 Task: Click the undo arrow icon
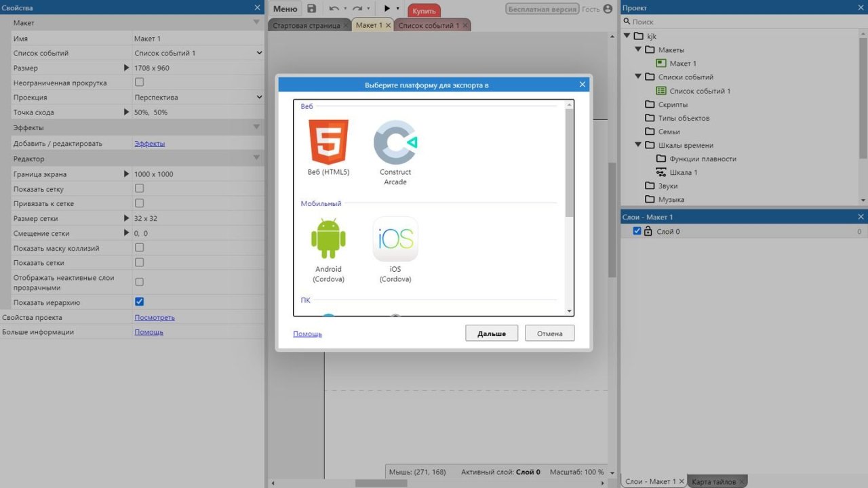coord(334,9)
